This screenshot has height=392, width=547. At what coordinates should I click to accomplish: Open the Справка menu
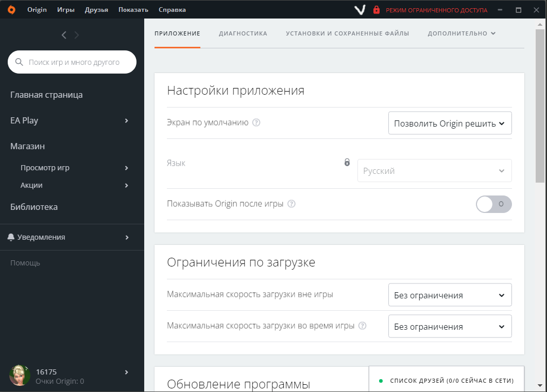tap(172, 10)
